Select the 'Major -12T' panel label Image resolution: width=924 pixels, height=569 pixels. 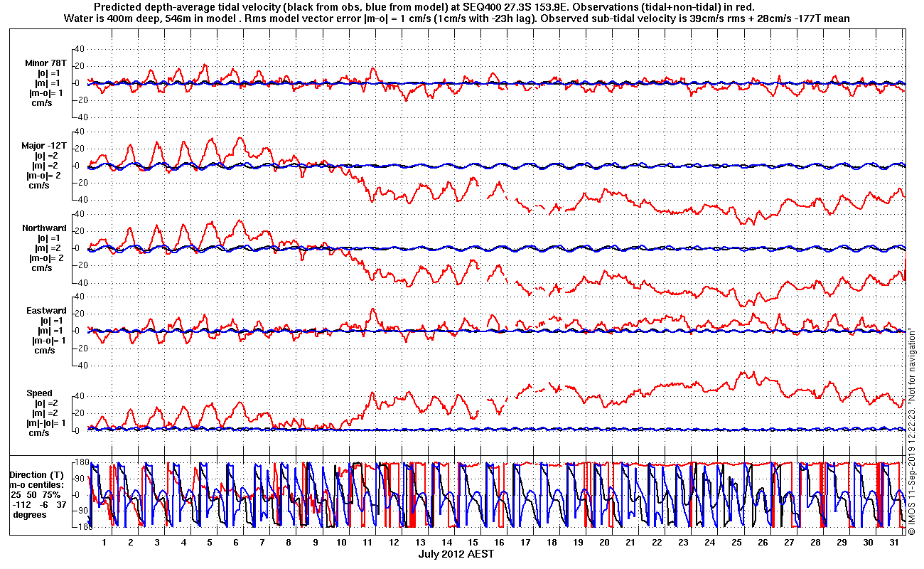pos(45,145)
